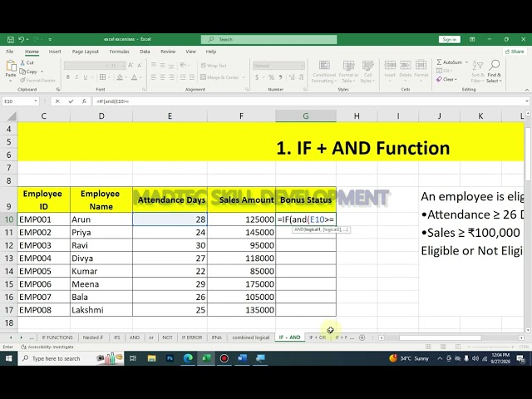Open Excel from the Windows taskbar

coord(206,358)
